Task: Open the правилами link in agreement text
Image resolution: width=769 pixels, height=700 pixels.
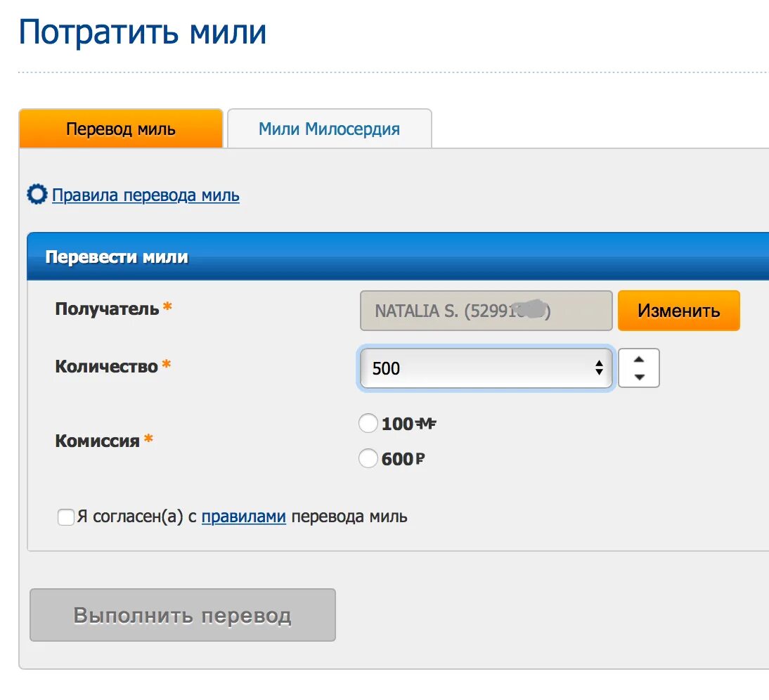Action: (244, 517)
